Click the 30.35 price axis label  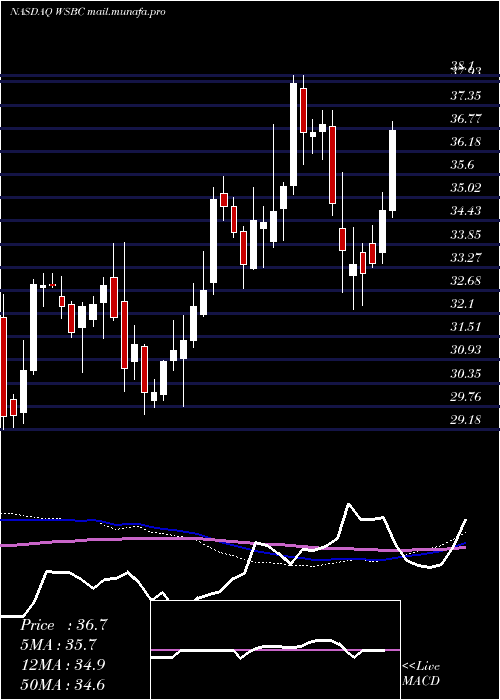coord(466,373)
